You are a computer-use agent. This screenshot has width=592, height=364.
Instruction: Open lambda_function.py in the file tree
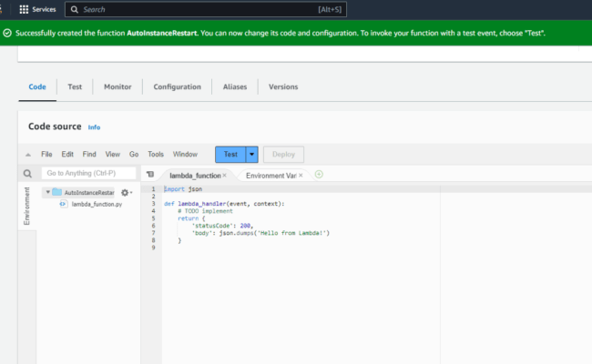(97, 204)
